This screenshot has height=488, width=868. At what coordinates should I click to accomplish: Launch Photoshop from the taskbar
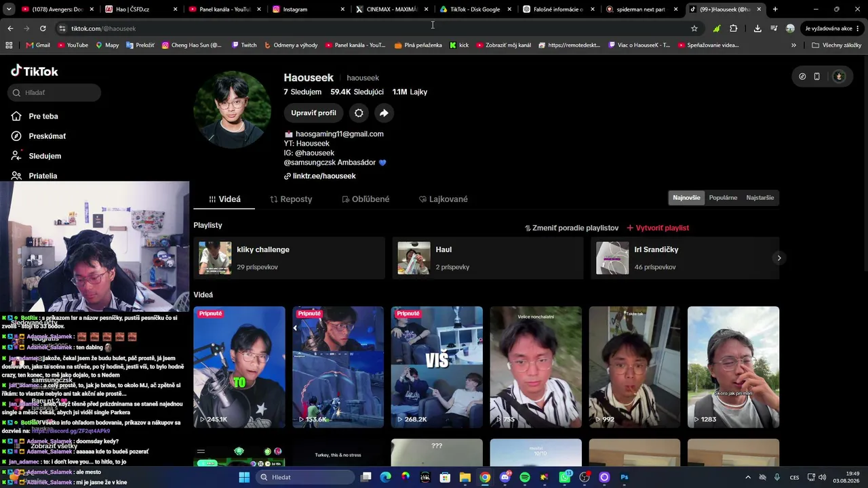pyautogui.click(x=625, y=477)
